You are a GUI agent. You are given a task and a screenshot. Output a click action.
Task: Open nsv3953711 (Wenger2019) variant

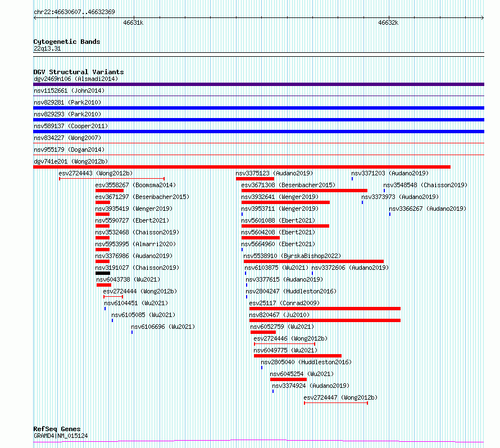280,209
